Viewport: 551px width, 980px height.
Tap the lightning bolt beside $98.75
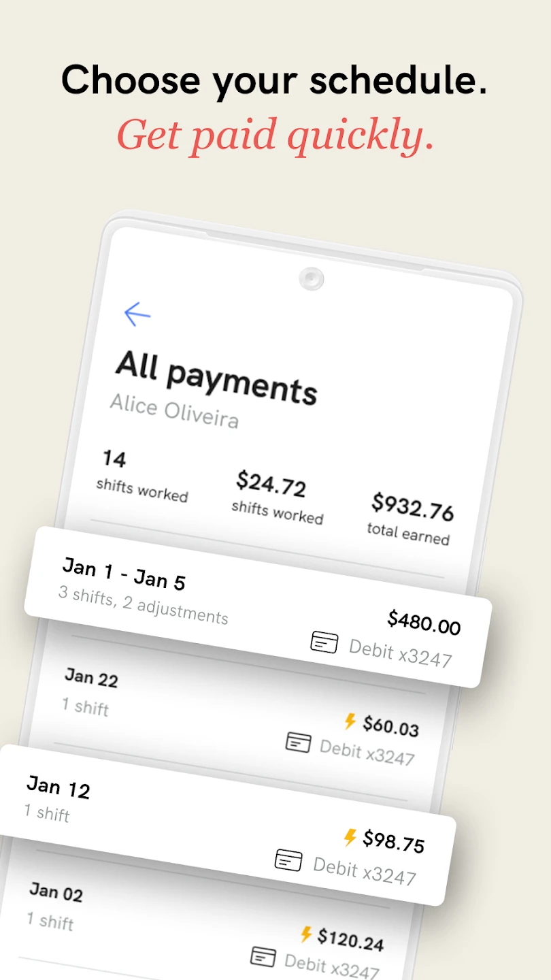(x=350, y=837)
